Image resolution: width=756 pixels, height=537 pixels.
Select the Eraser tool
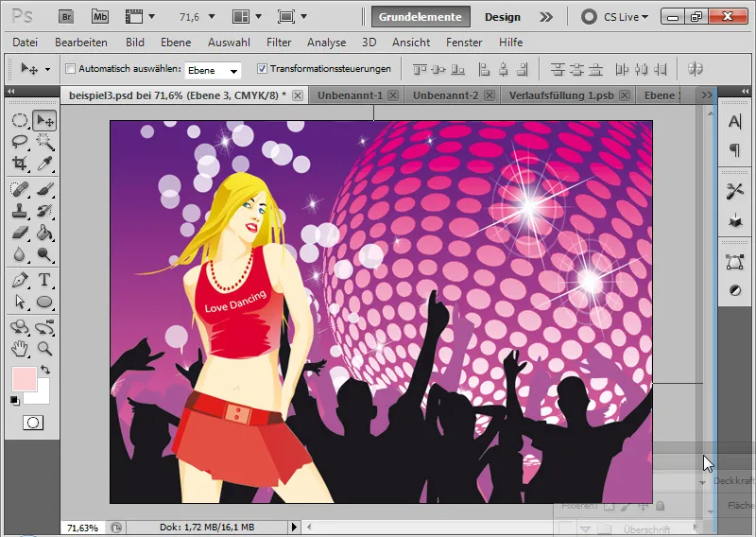coord(20,233)
